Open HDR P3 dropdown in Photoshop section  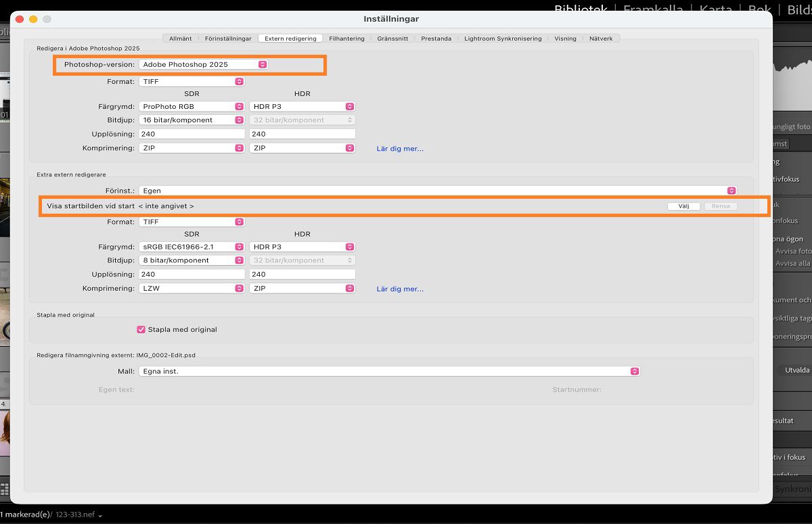302,106
